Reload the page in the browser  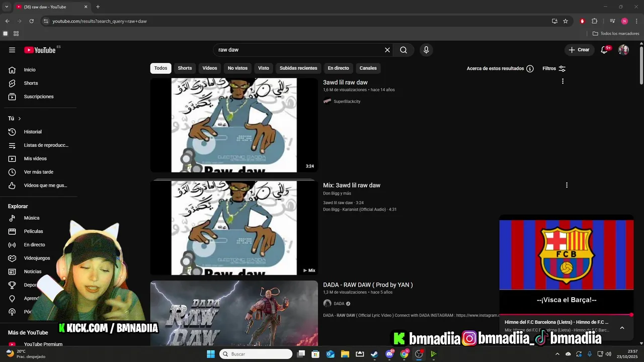pyautogui.click(x=31, y=21)
